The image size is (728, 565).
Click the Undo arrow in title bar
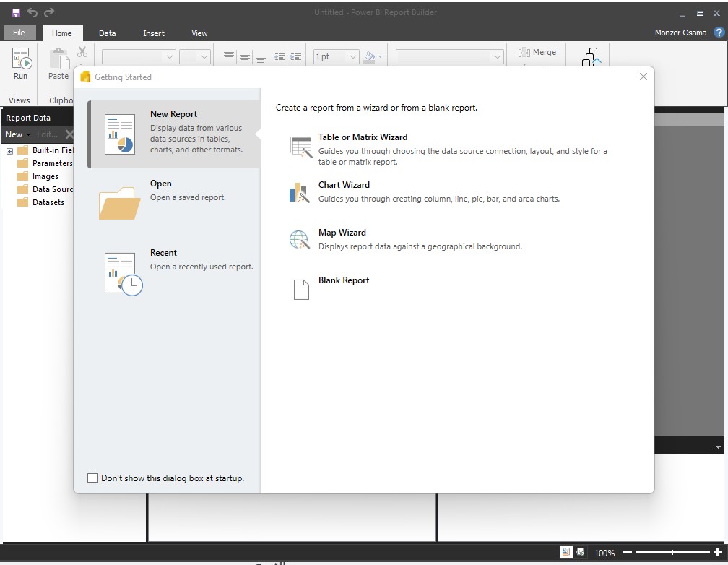click(x=32, y=12)
